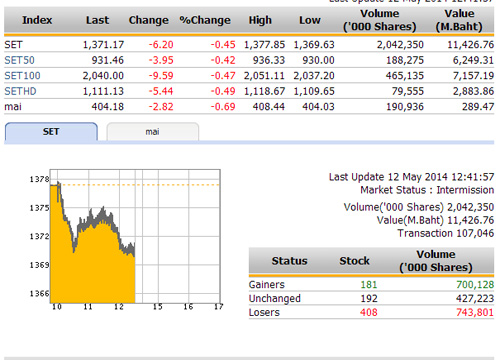This screenshot has height=360, width=500.
Task: Select SETHD last value 1,111.13
Action: click(x=103, y=91)
